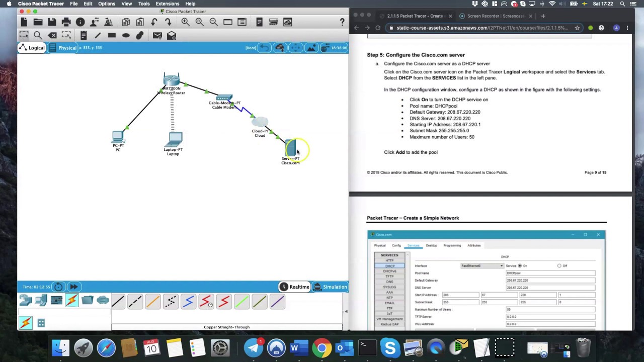
Task: Undo the last action
Action: 154,22
